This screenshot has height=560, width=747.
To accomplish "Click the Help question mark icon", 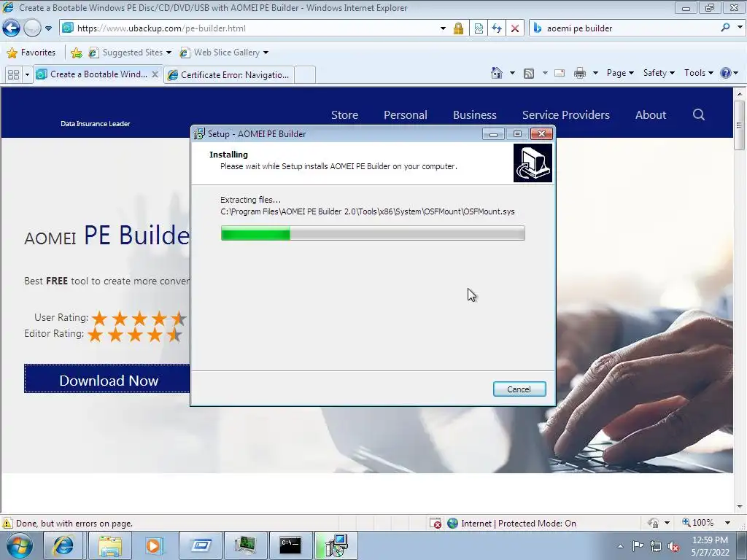I will (x=726, y=73).
